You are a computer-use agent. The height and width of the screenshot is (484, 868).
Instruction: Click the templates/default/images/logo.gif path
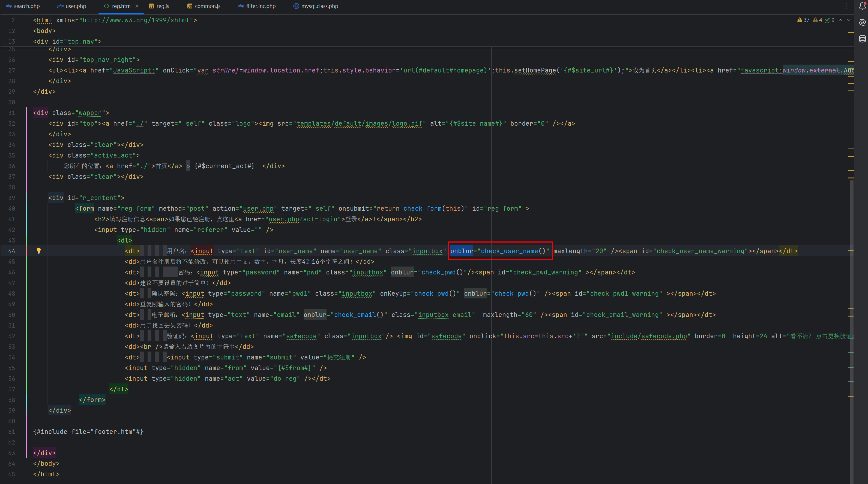pyautogui.click(x=359, y=123)
